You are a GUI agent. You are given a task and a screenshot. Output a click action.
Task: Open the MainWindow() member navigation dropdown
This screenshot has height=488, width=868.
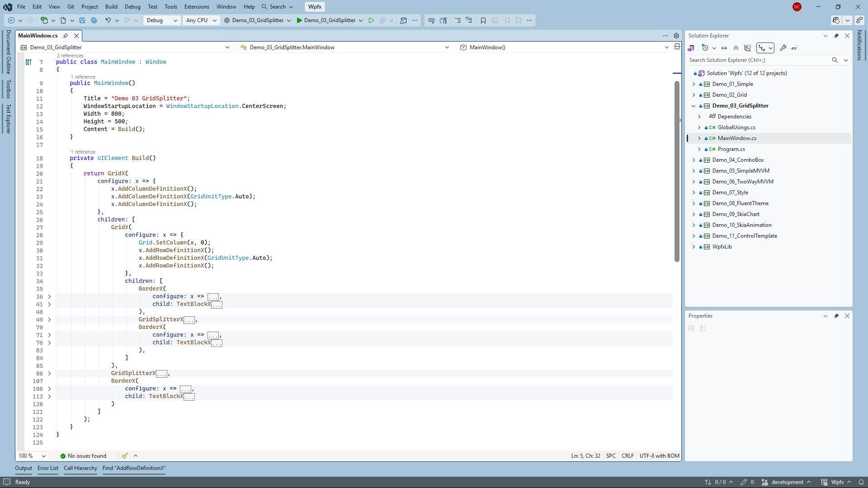tap(564, 47)
